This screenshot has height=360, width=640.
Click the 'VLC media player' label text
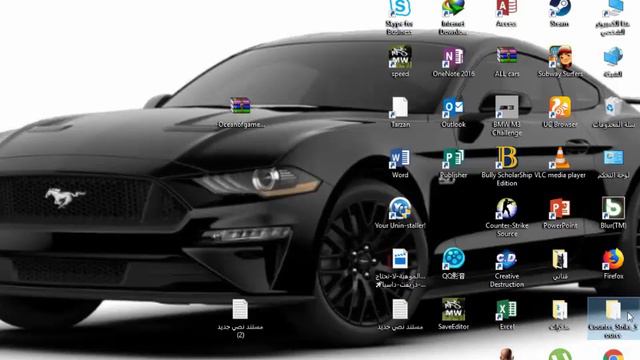[x=560, y=175]
